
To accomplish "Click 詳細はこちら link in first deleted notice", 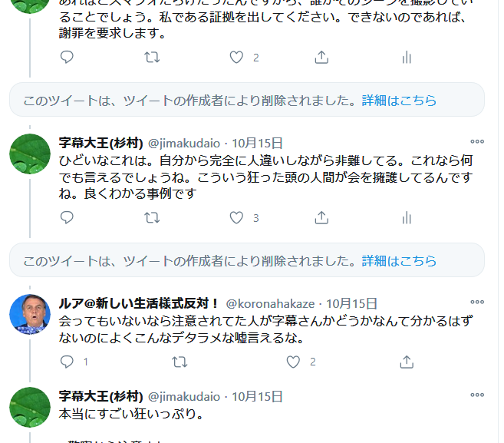I will point(399,101).
